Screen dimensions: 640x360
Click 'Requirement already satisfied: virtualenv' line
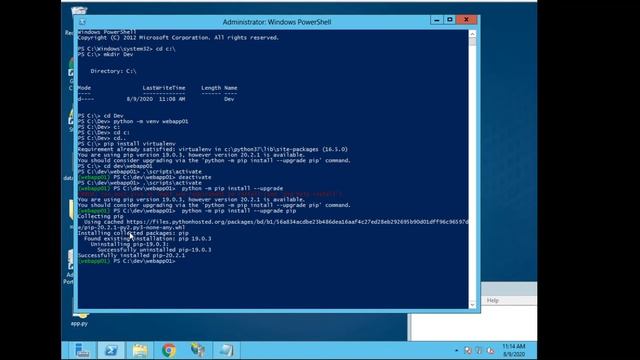(213, 149)
